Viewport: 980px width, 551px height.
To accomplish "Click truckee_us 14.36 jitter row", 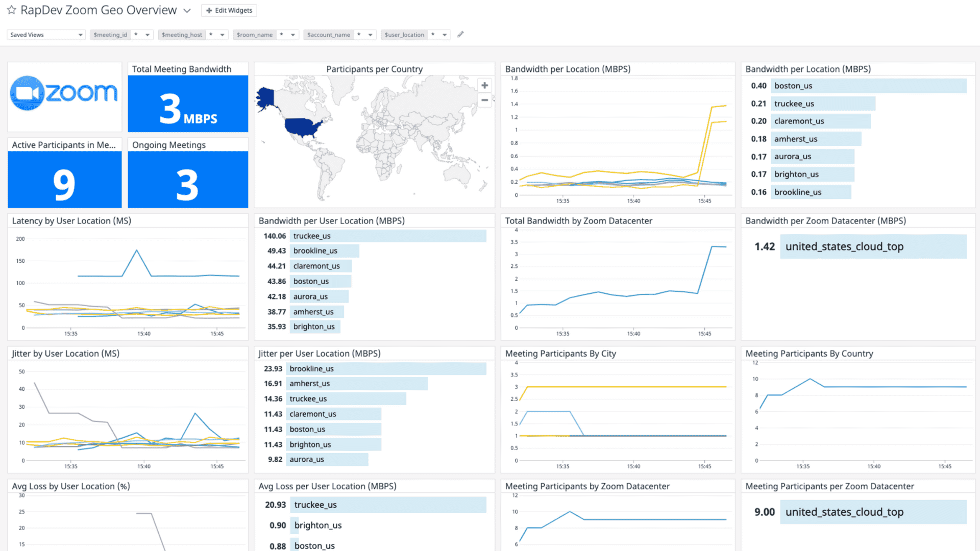I will pyautogui.click(x=334, y=398).
